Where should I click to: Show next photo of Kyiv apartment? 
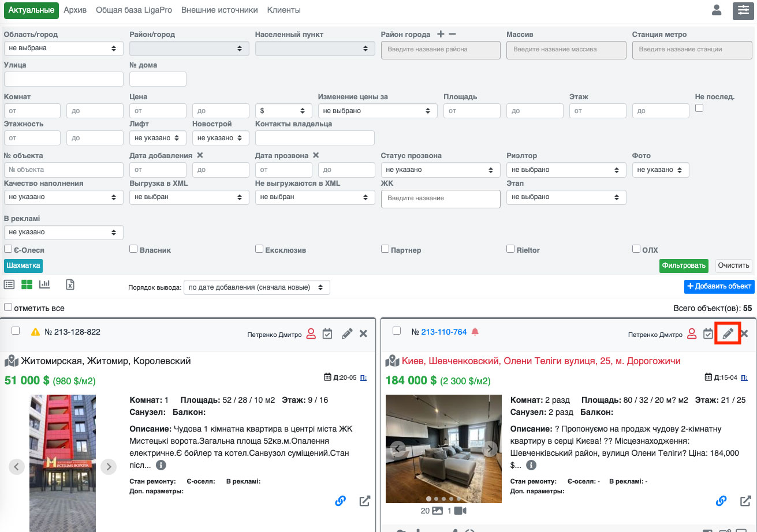pos(490,449)
